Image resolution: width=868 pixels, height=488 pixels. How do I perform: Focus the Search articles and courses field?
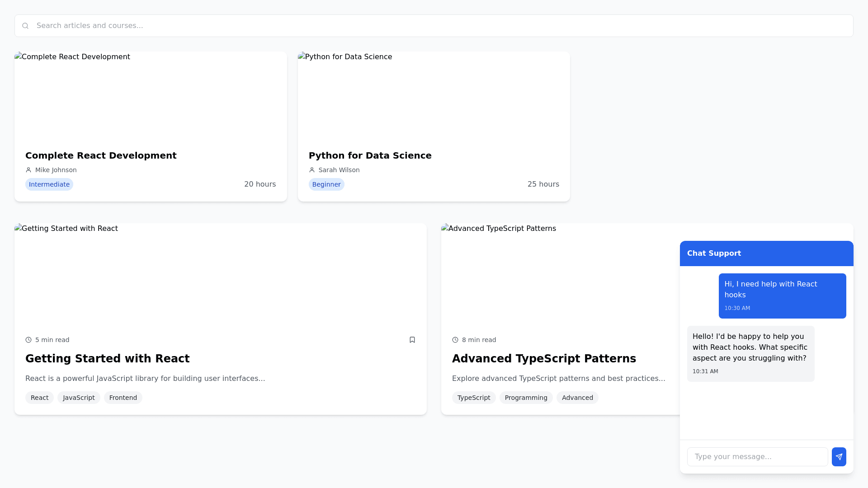(434, 26)
